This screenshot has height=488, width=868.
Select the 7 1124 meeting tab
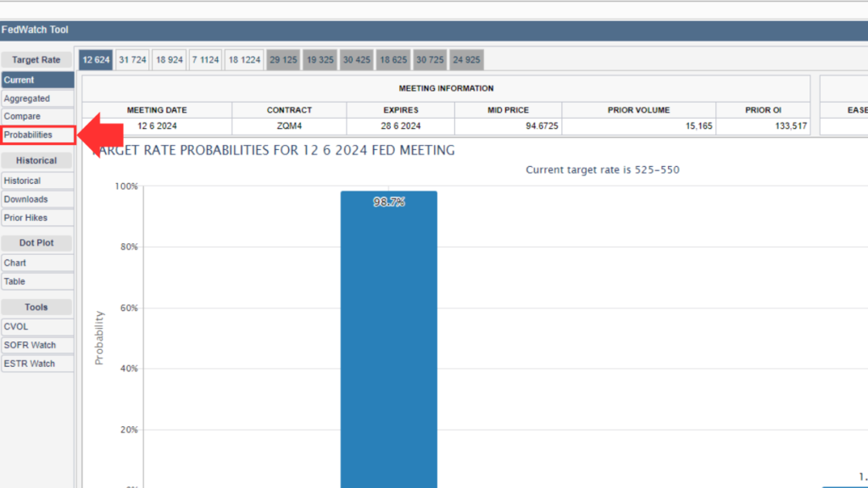coord(205,60)
